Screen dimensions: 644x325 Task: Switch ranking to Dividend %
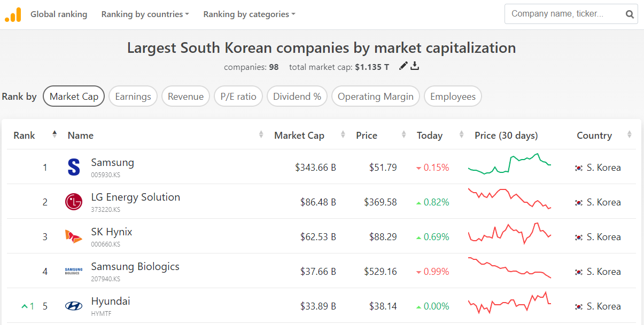pyautogui.click(x=297, y=97)
